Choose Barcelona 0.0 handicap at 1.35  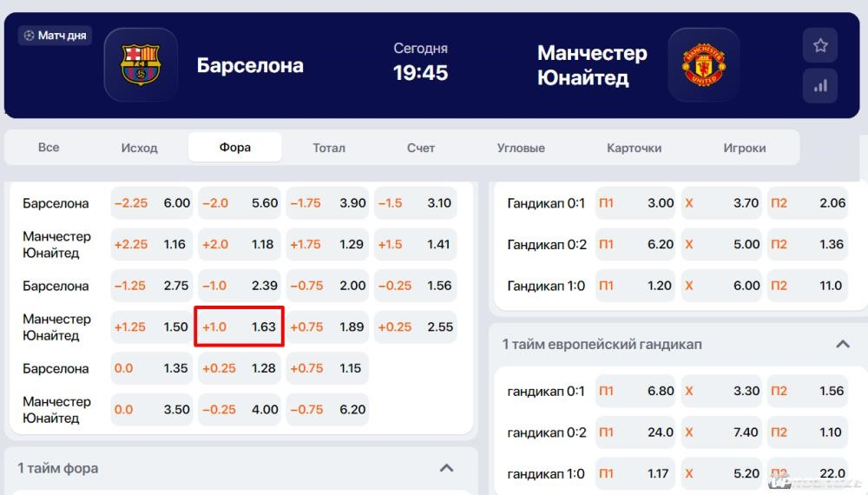pyautogui.click(x=152, y=368)
